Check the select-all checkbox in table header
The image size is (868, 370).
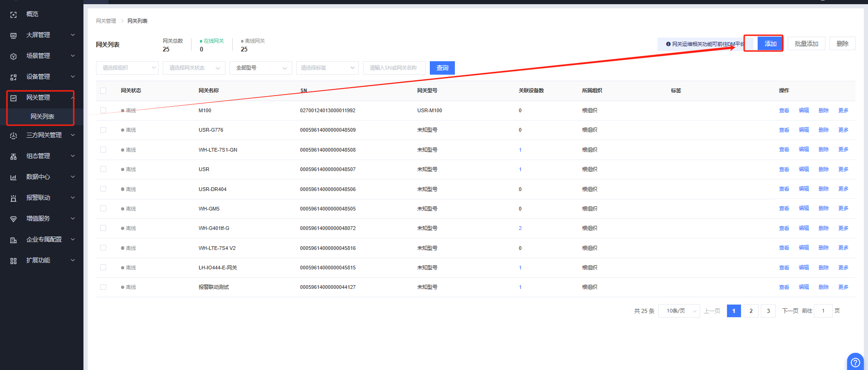pos(103,91)
